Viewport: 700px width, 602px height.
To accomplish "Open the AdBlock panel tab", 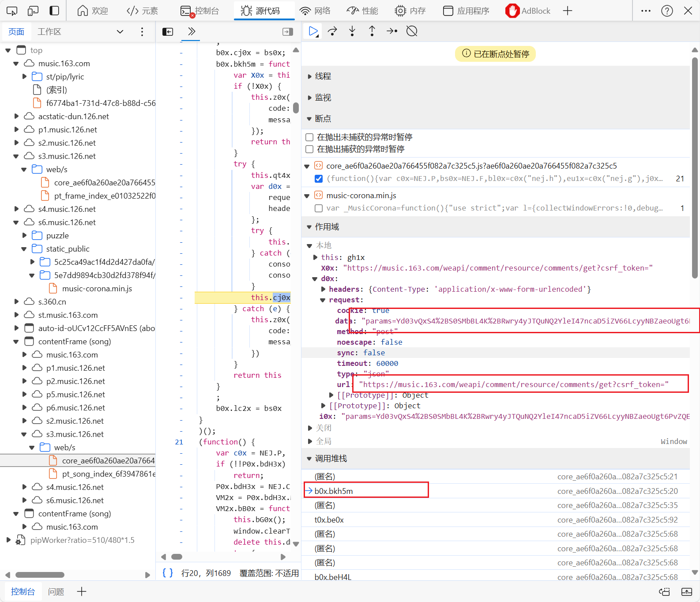I will pos(528,11).
